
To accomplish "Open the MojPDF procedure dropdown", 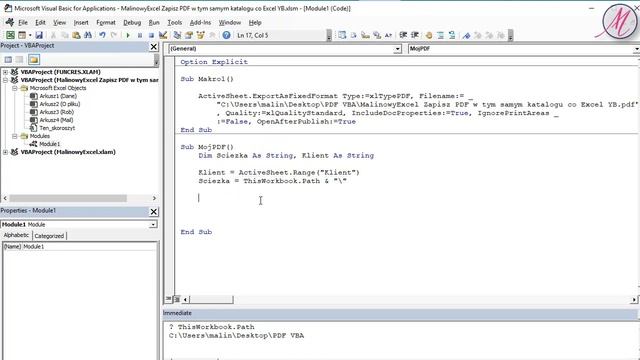I will click(636, 49).
